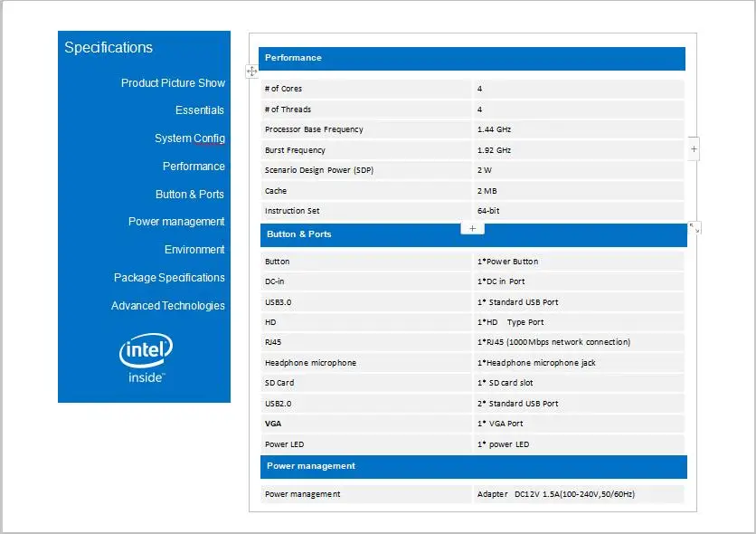Click the Specifications heading
The width and height of the screenshot is (756, 534).
[109, 47]
